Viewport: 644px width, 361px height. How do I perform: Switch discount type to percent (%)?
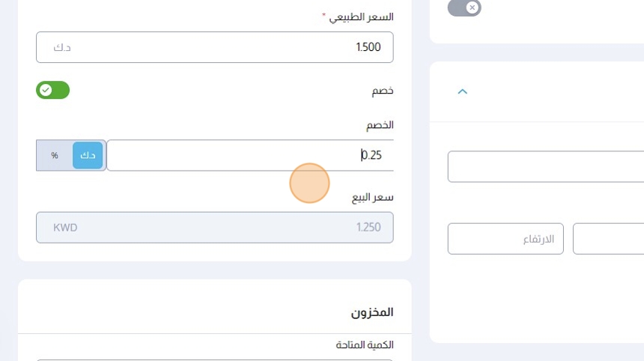[x=55, y=156]
